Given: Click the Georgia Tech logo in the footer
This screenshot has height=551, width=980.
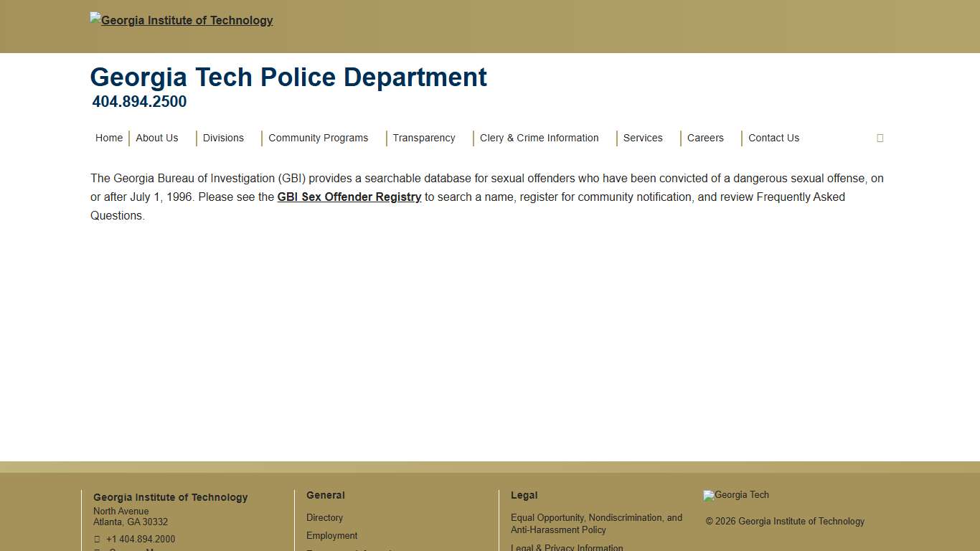Looking at the screenshot, I should (735, 495).
